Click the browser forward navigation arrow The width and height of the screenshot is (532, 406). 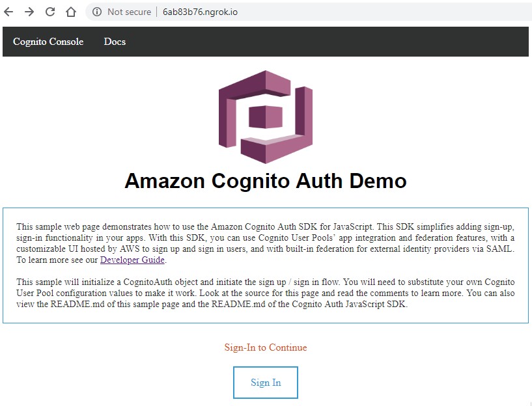click(x=29, y=11)
